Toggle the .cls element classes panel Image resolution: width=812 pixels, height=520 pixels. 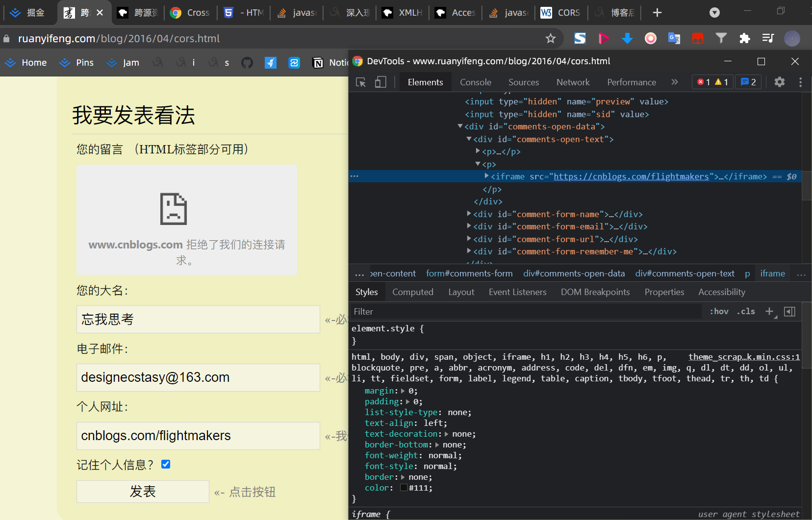pos(745,312)
